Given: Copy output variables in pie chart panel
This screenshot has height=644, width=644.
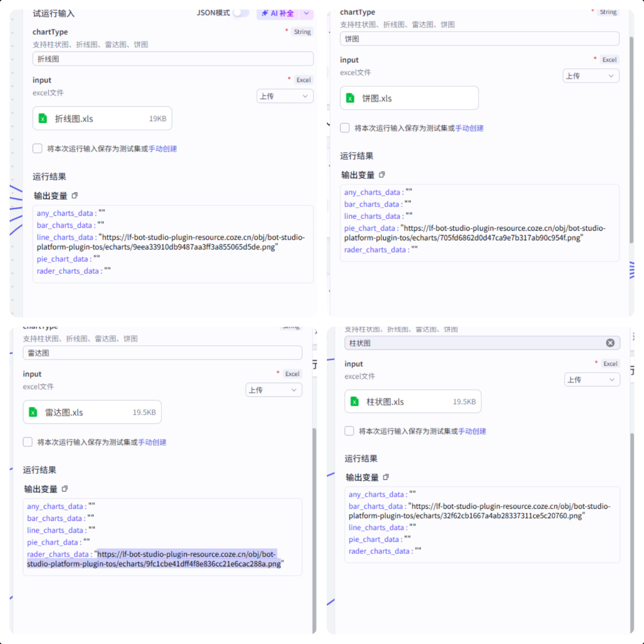Looking at the screenshot, I should click(x=382, y=175).
